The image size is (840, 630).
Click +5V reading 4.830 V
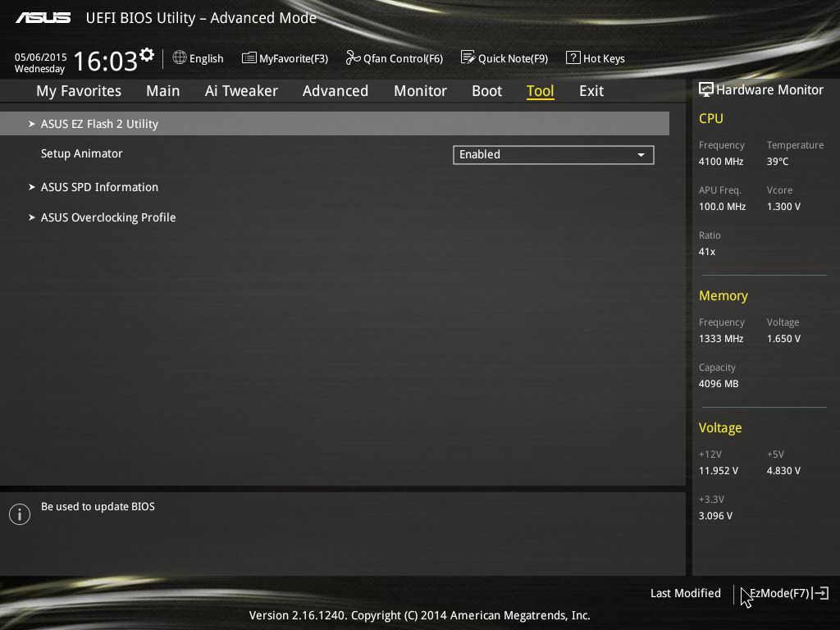(x=783, y=470)
